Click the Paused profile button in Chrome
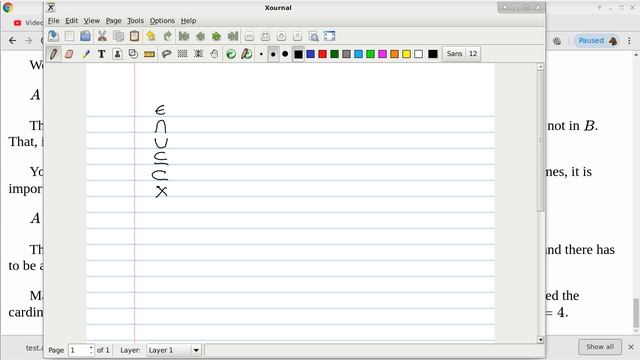This screenshot has height=360, width=640. coord(597,41)
